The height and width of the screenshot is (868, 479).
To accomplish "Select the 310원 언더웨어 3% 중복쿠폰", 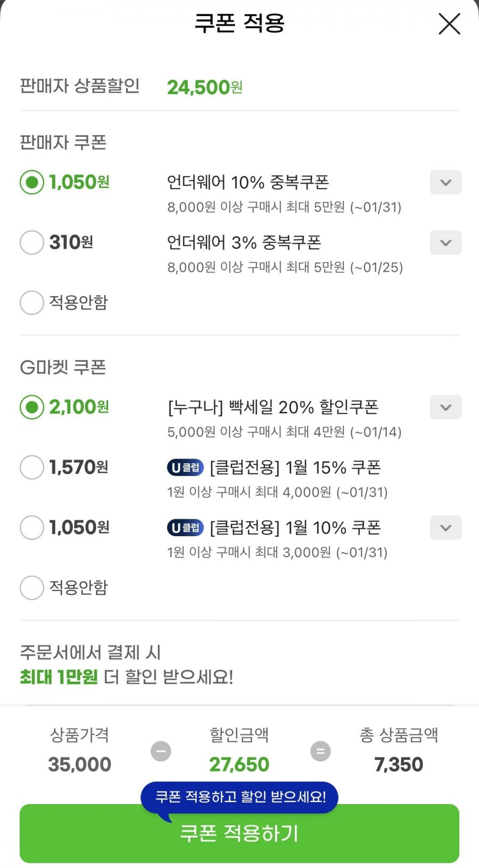I will click(32, 243).
